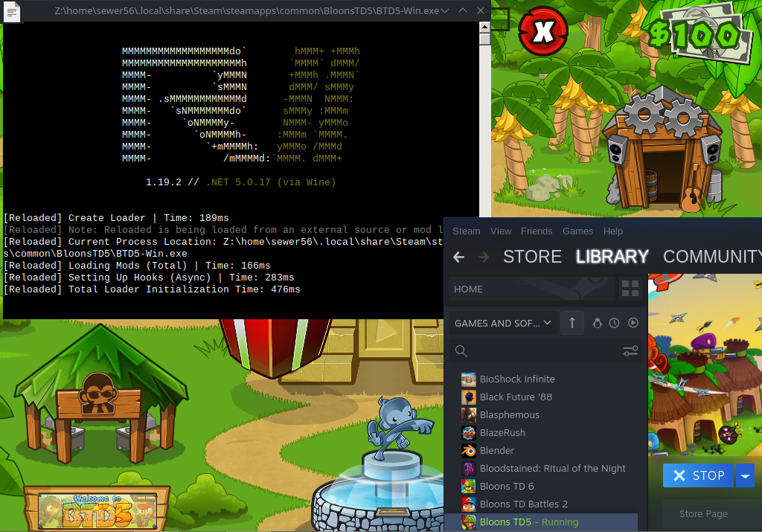Viewport: 762px width, 532px height.
Task: Click the red bloon above the temple
Action: coord(275,347)
